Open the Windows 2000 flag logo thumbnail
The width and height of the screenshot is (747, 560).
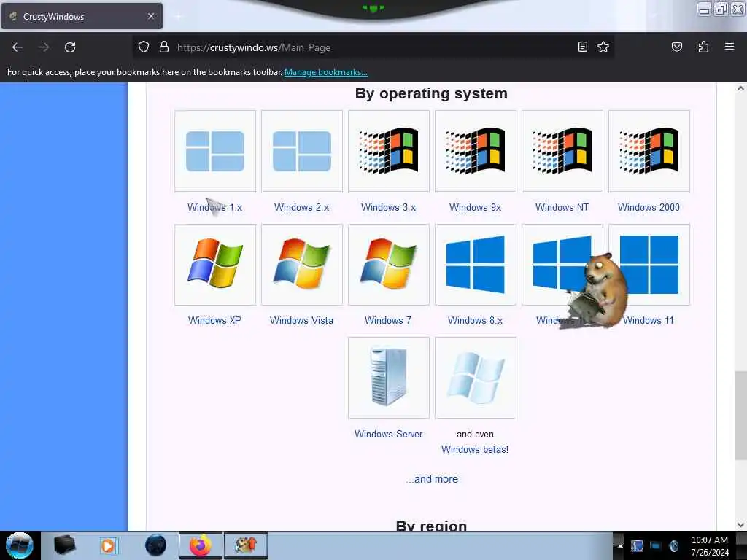649,151
